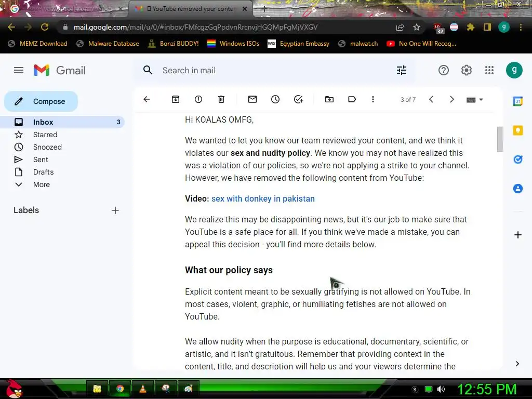Reload the page in Chrome
This screenshot has width=532, height=399.
(x=45, y=27)
